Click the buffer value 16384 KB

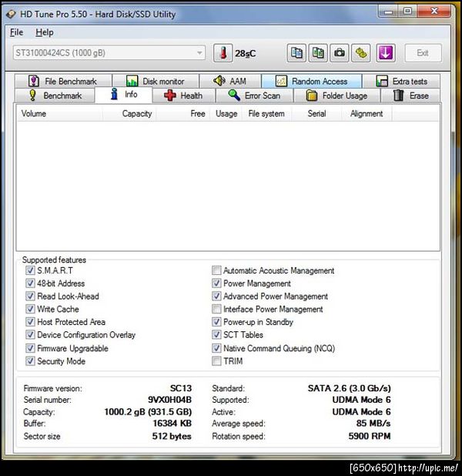172,423
